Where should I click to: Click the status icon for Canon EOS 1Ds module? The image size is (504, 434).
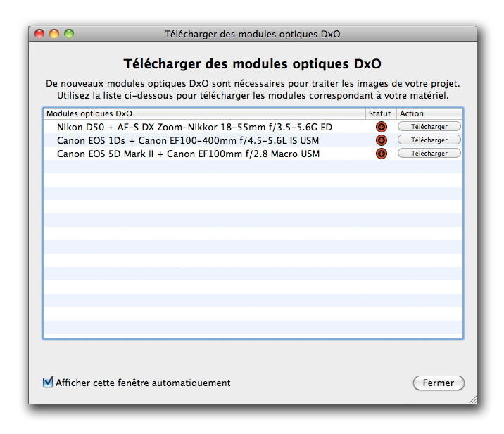(x=382, y=140)
